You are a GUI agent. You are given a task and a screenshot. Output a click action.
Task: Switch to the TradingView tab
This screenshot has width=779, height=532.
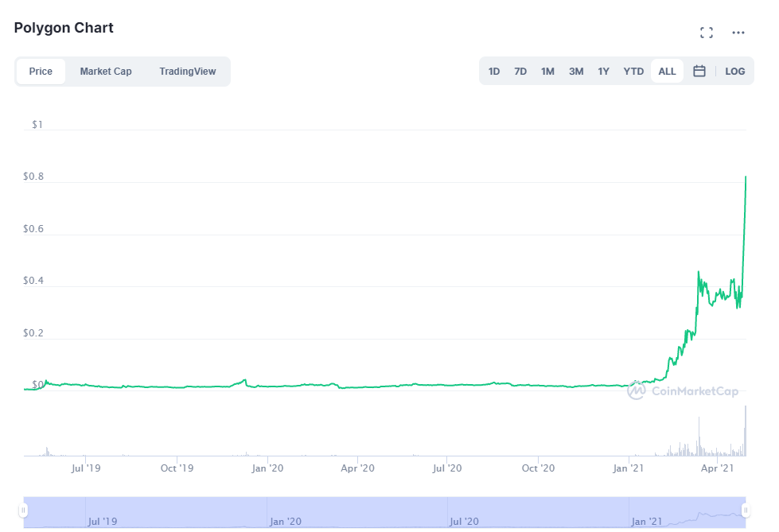[188, 72]
